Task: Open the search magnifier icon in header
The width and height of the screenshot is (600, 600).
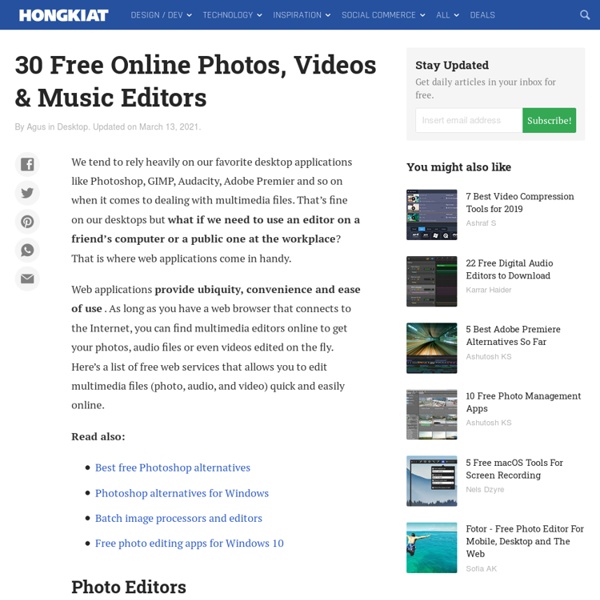Action: pos(584,15)
